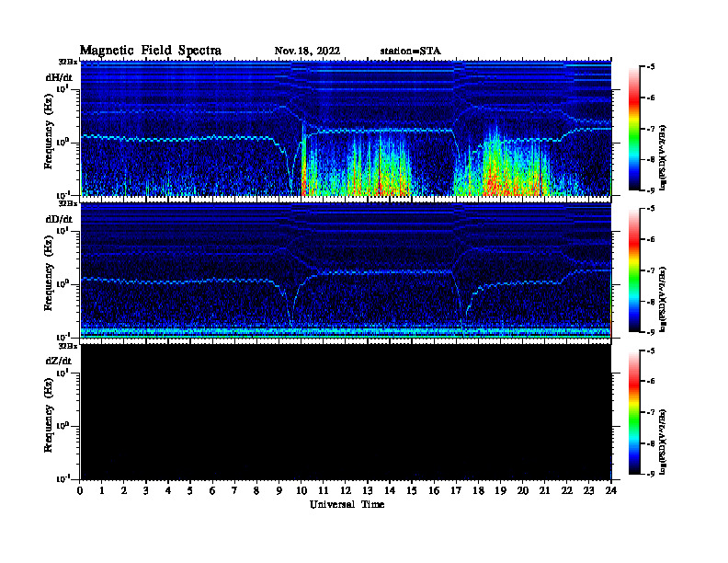Click hour tick label "10" on time axis
The width and height of the screenshot is (728, 563).
[301, 491]
